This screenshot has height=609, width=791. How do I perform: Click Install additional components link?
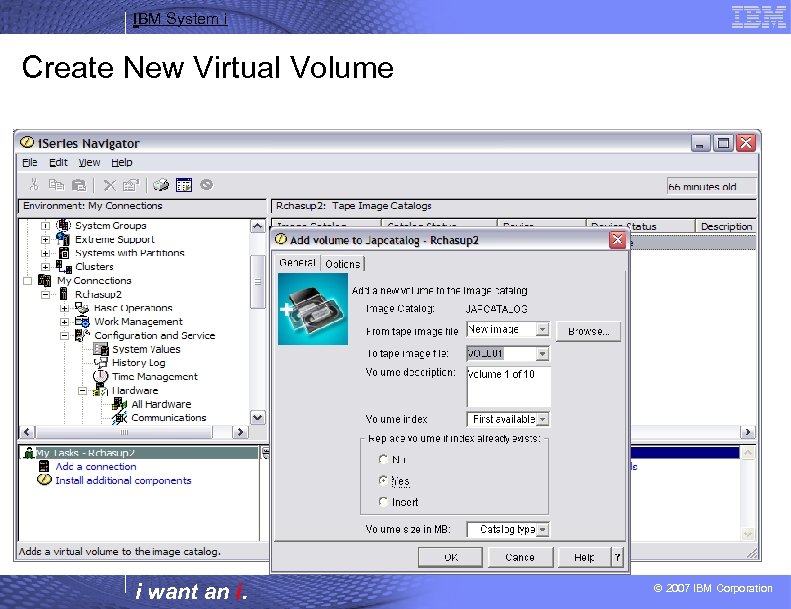coord(123,480)
